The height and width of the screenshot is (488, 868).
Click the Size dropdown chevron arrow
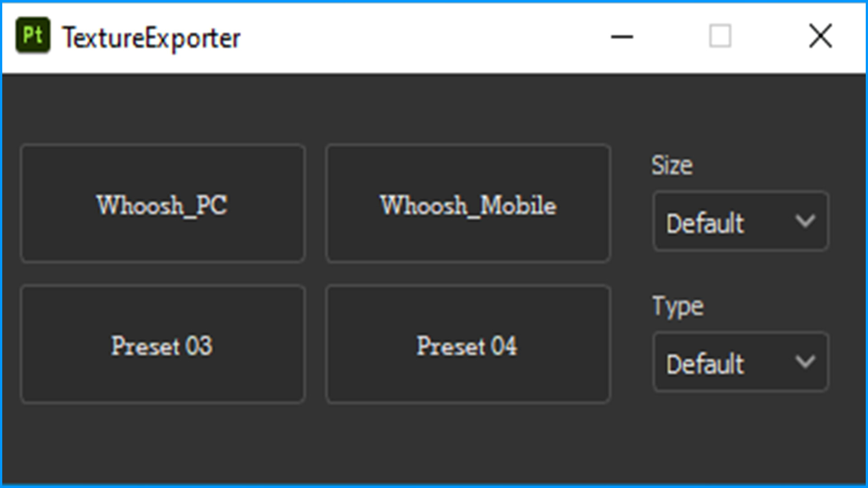pyautogui.click(x=805, y=221)
